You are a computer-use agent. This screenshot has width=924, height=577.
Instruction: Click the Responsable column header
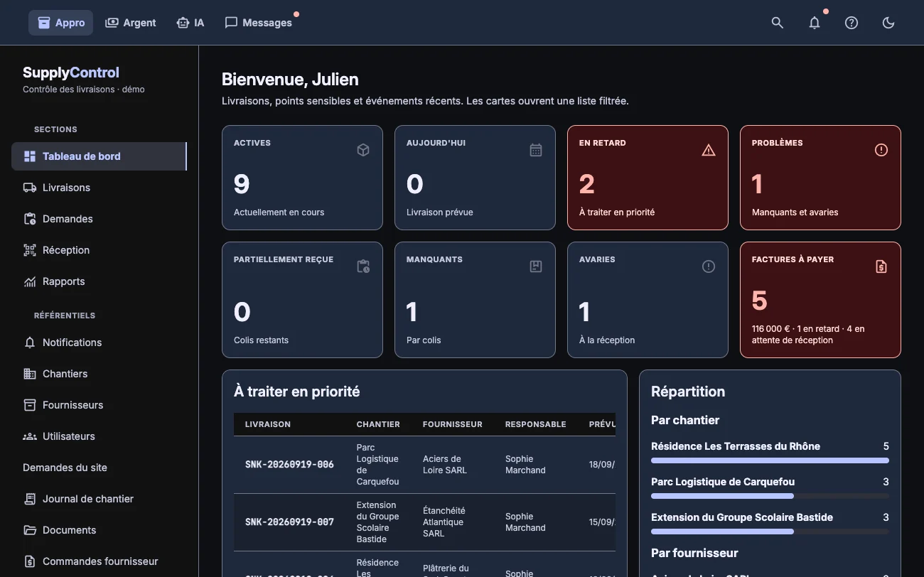point(535,424)
